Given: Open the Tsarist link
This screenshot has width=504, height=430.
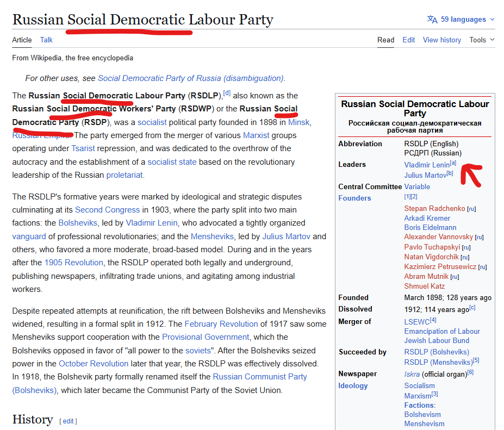Looking at the screenshot, I should [83, 148].
